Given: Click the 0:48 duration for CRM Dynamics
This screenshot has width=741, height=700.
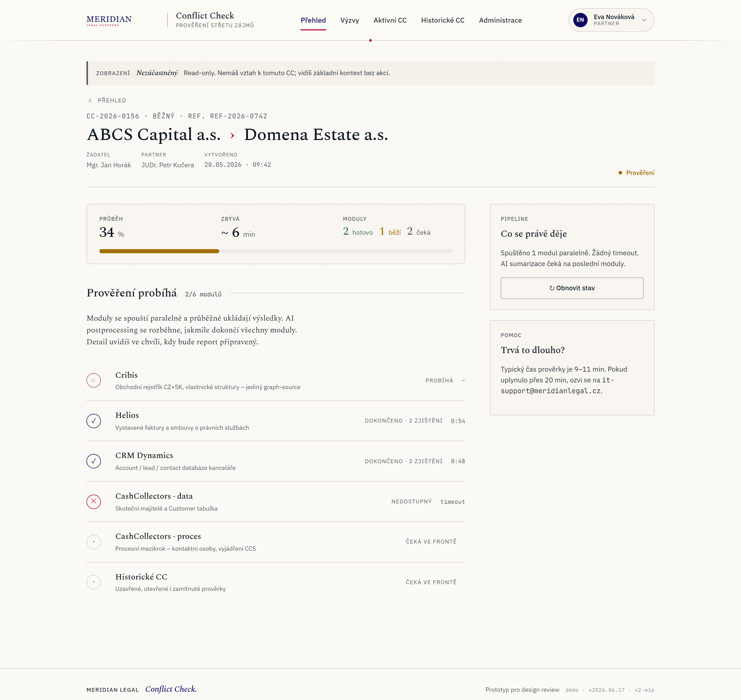Looking at the screenshot, I should coord(458,461).
